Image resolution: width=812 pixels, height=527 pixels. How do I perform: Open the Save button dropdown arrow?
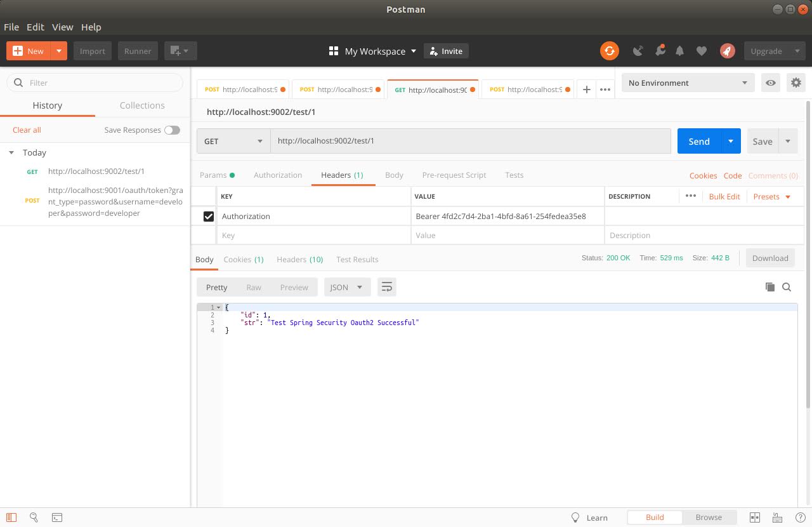coord(788,141)
